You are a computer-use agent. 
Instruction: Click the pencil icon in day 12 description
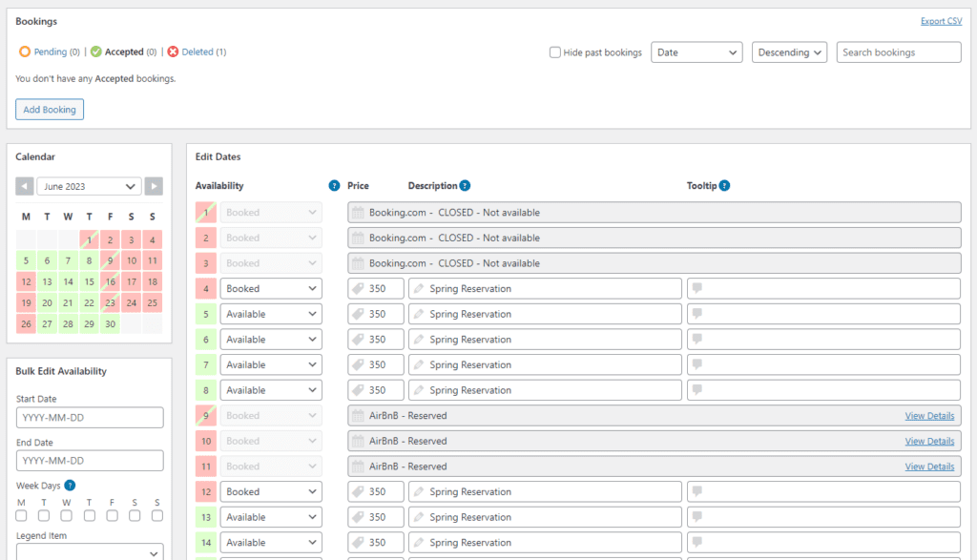419,491
